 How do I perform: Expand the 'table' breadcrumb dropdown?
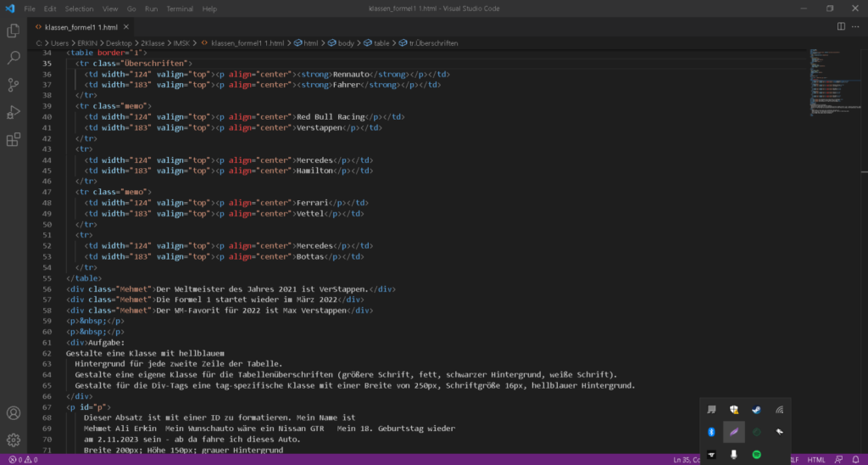point(381,42)
